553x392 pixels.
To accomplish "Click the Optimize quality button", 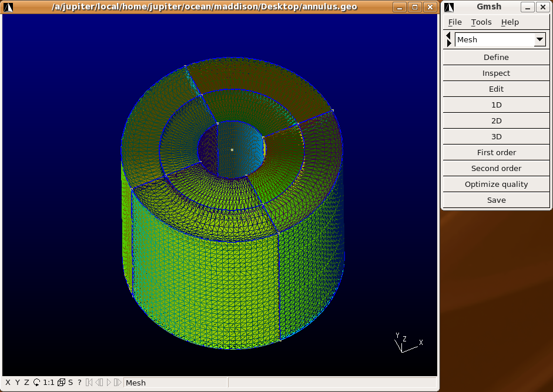I will click(496, 184).
